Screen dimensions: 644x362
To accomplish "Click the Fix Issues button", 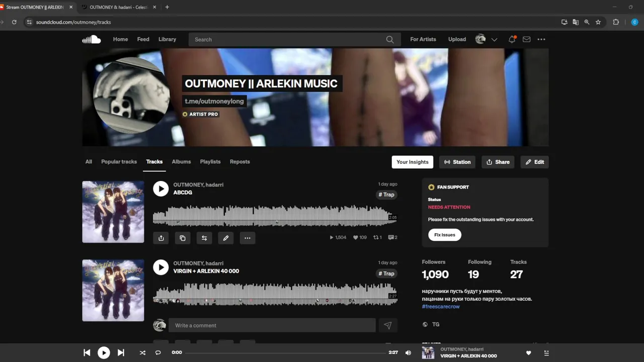I will 445,235.
